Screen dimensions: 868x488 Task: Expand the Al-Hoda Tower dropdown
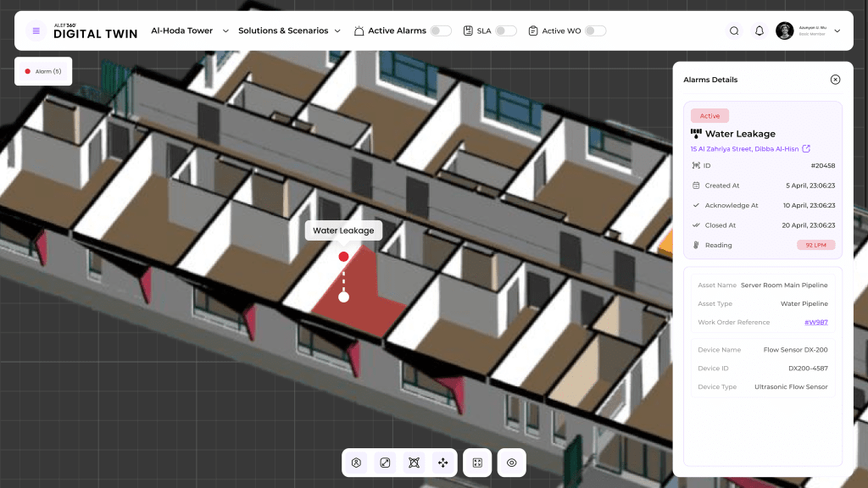click(225, 30)
